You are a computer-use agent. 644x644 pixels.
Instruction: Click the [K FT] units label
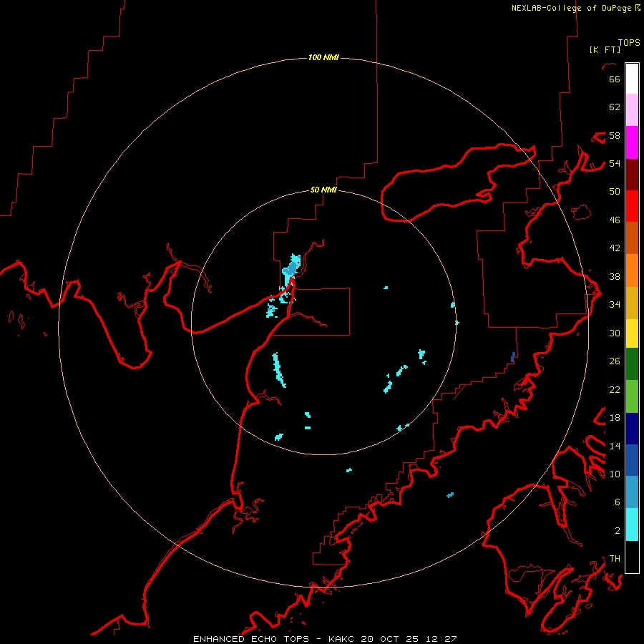click(x=605, y=49)
